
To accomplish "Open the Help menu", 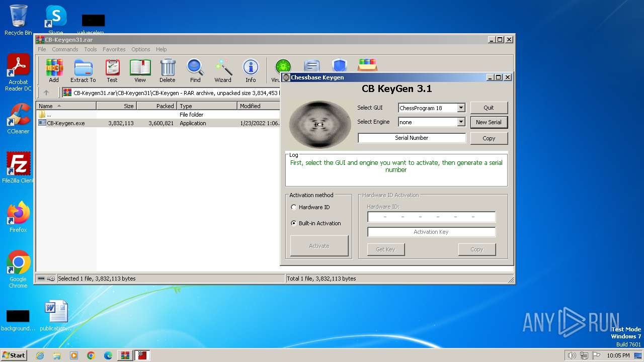I will (162, 49).
